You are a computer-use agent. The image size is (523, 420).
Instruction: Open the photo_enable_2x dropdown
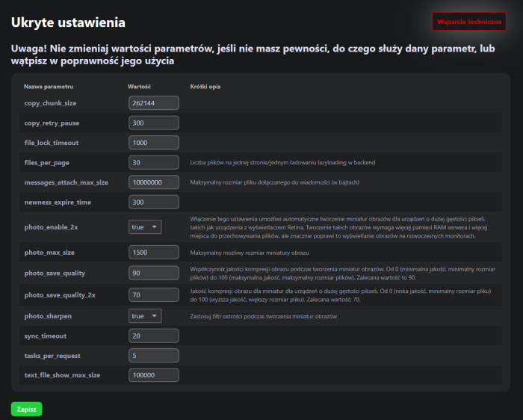145,227
